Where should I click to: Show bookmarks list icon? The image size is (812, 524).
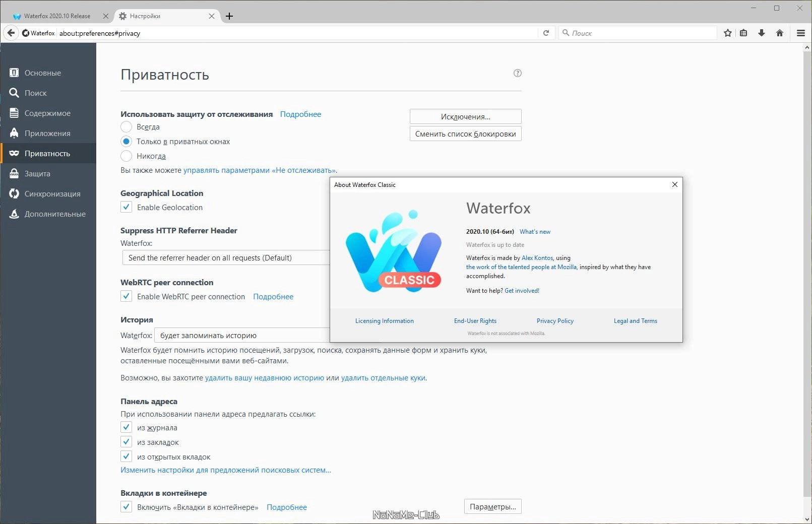click(x=743, y=33)
